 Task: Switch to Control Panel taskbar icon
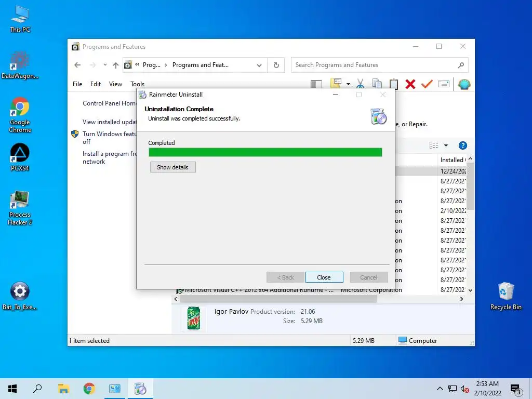click(115, 389)
